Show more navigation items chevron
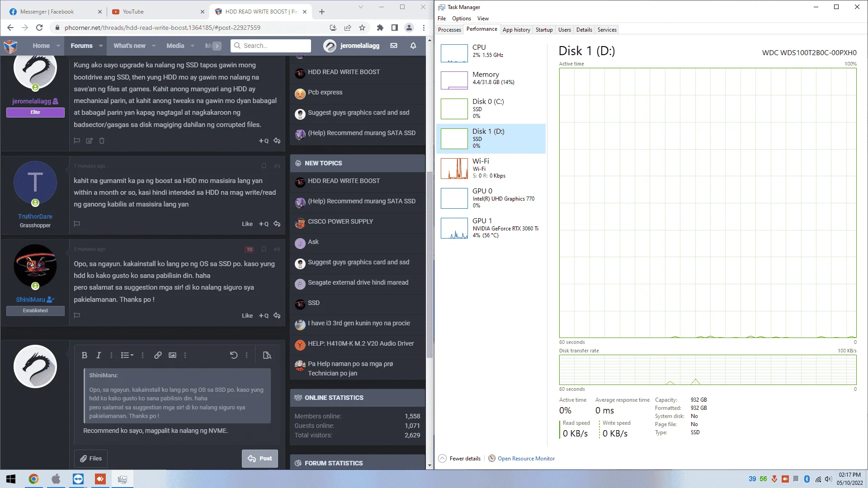The width and height of the screenshot is (868, 488). tap(217, 46)
